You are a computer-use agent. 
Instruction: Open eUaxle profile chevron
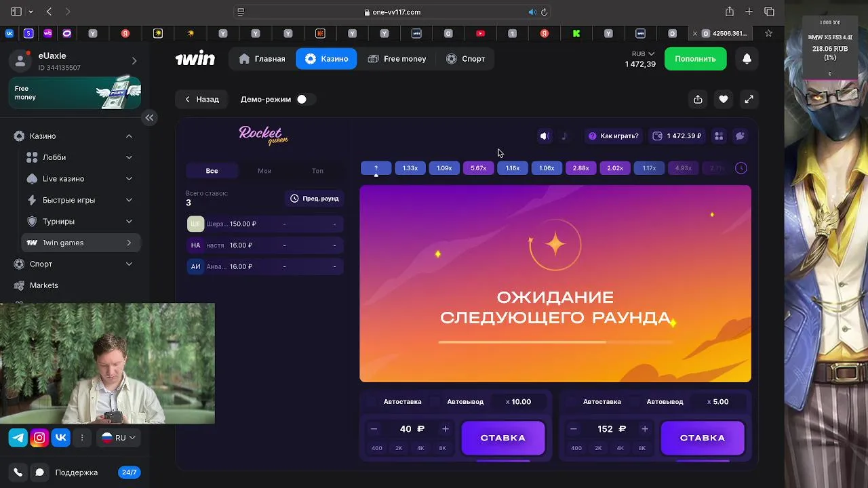(134, 61)
